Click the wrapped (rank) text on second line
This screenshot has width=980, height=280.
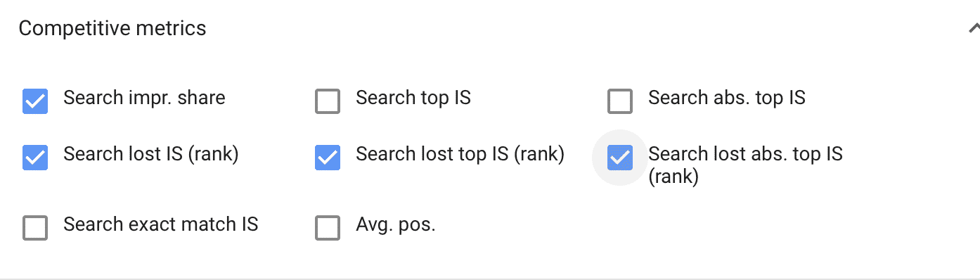pos(673,177)
